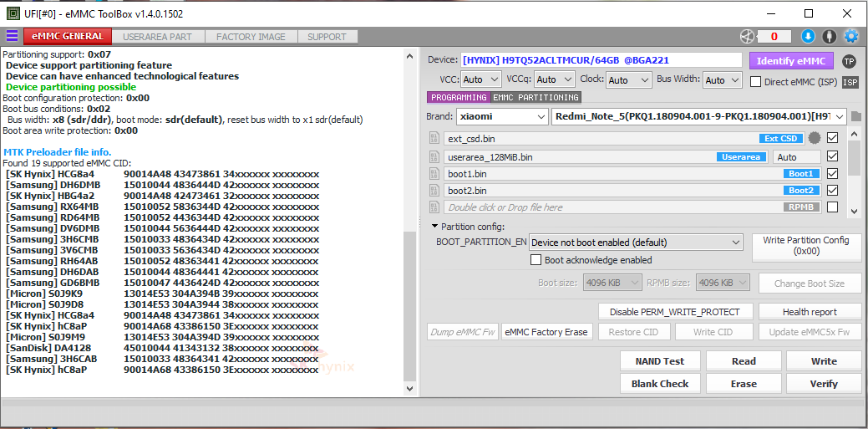
Task: Click the Device name input field
Action: 602,60
